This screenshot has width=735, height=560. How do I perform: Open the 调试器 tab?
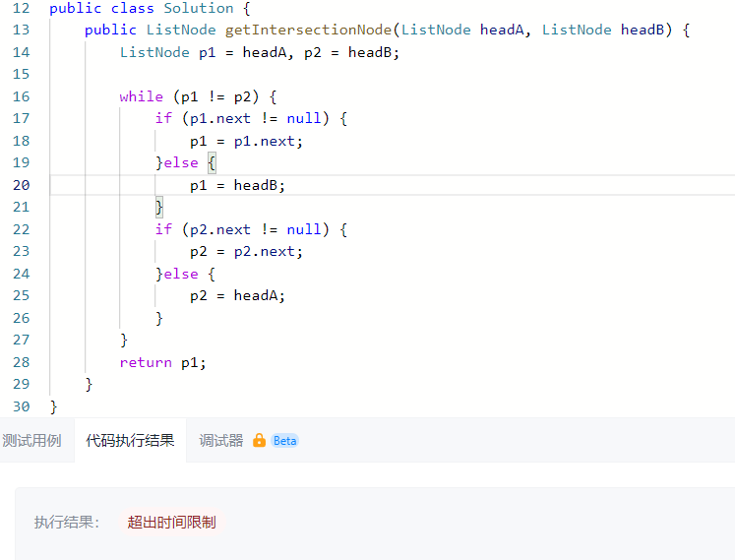point(221,440)
